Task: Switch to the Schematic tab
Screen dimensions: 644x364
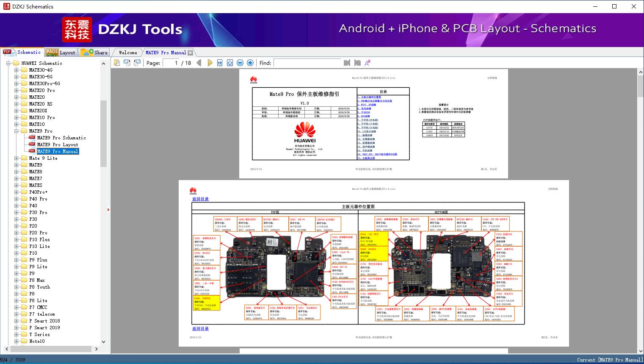Action: click(x=22, y=52)
